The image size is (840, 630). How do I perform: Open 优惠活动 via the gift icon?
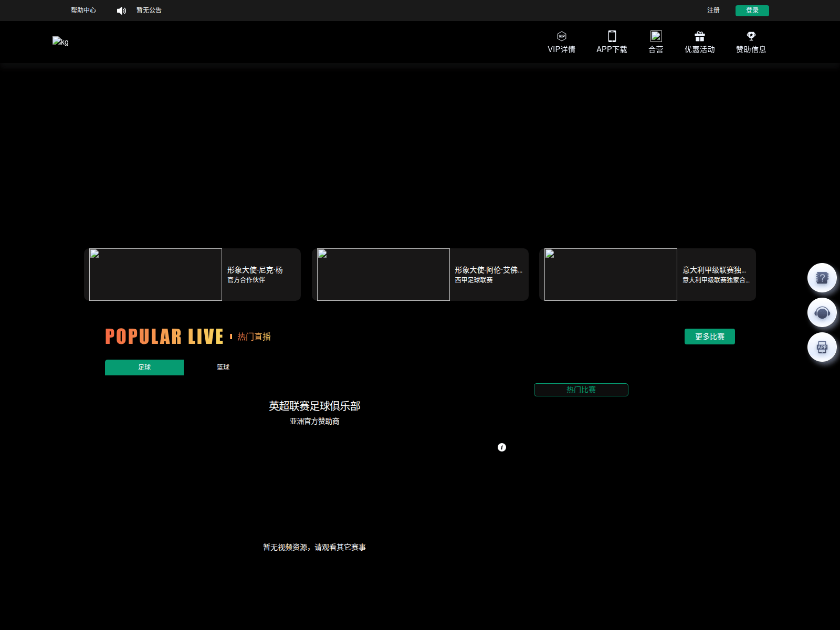tap(700, 42)
